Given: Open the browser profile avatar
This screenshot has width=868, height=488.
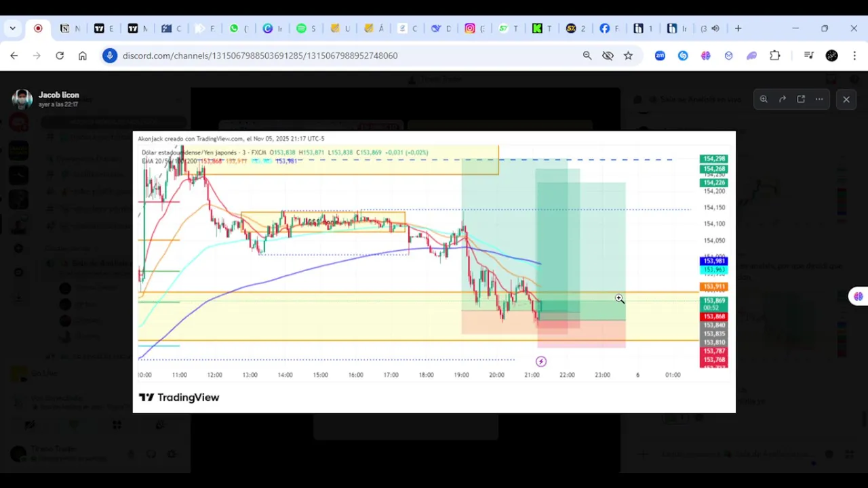Looking at the screenshot, I should pos(832,56).
